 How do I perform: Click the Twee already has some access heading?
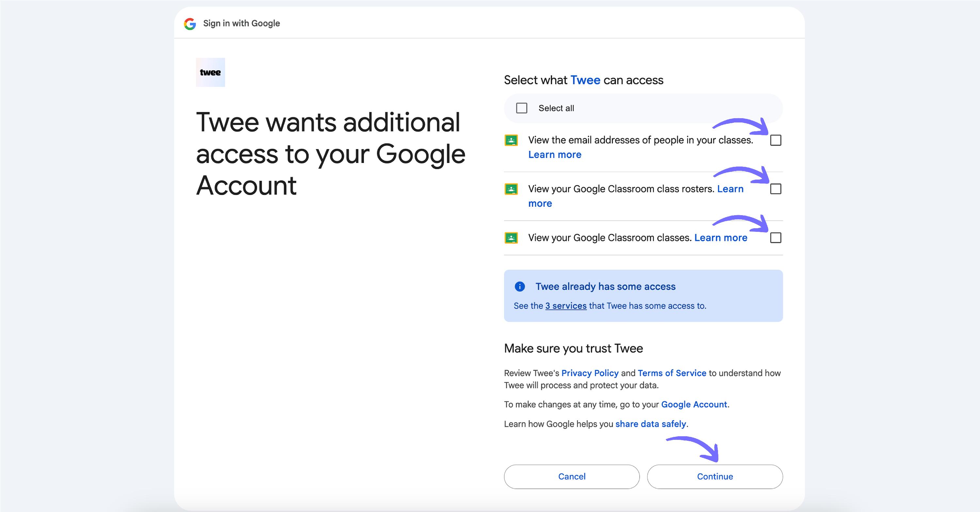pyautogui.click(x=605, y=286)
